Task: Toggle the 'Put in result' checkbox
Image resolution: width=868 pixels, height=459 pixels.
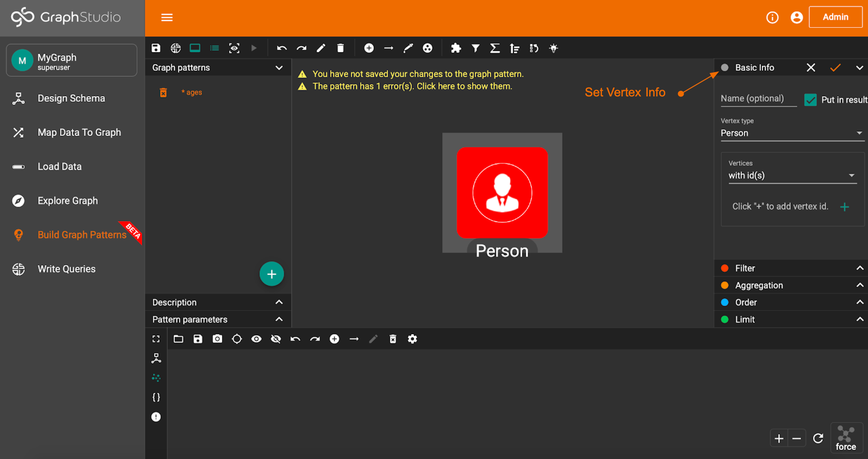Action: pyautogui.click(x=810, y=100)
